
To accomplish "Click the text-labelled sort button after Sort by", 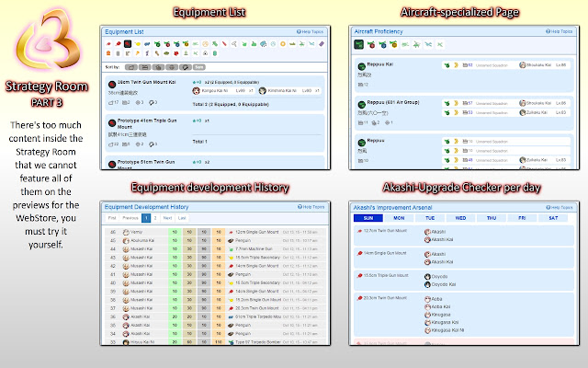I will click(199, 67).
